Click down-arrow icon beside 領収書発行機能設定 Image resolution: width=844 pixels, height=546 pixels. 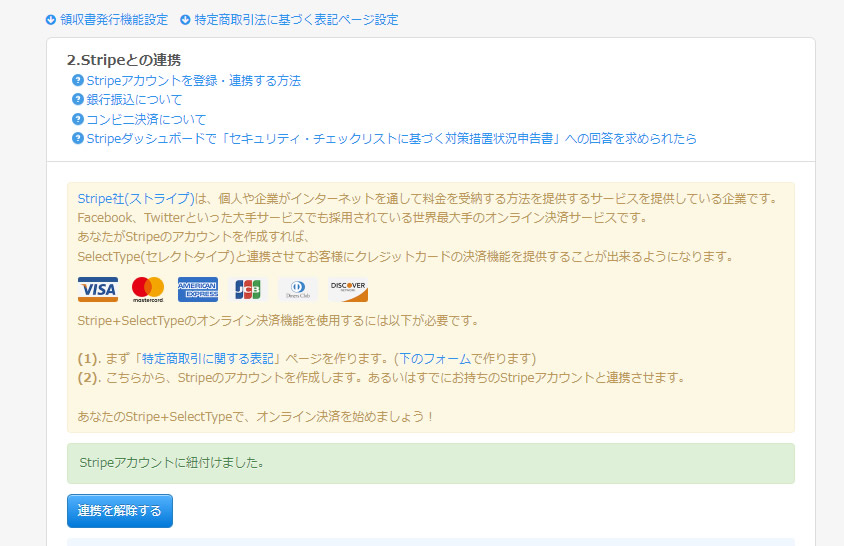coord(51,20)
